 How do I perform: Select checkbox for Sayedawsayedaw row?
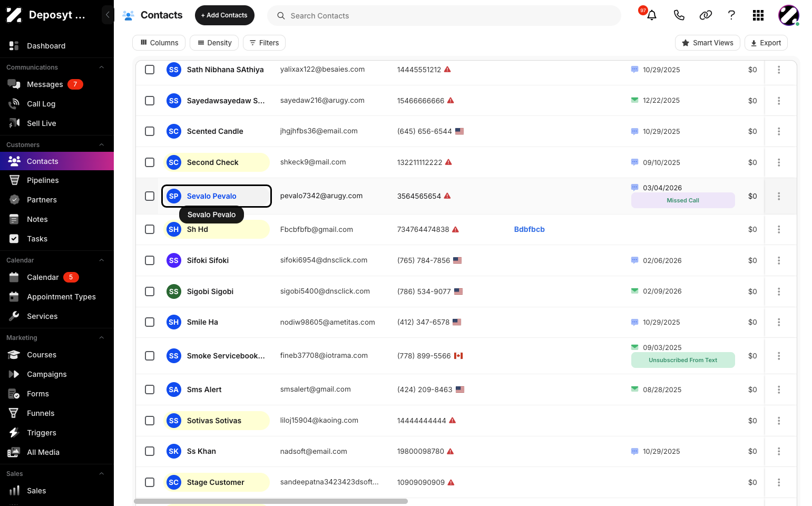[150, 101]
